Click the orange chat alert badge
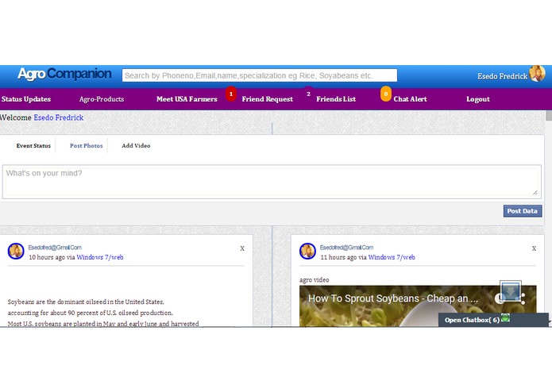Viewport: 552px width, 392px height. coord(386,94)
